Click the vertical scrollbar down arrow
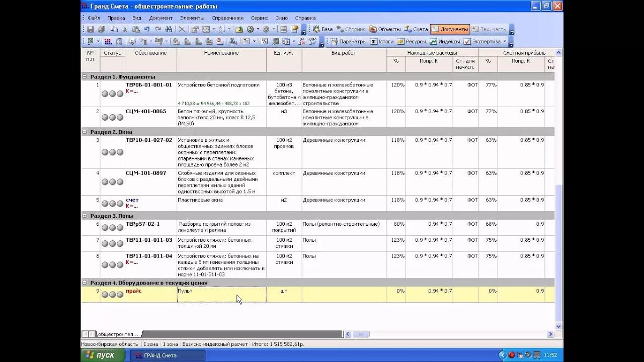This screenshot has width=644, height=362. pyautogui.click(x=558, y=327)
